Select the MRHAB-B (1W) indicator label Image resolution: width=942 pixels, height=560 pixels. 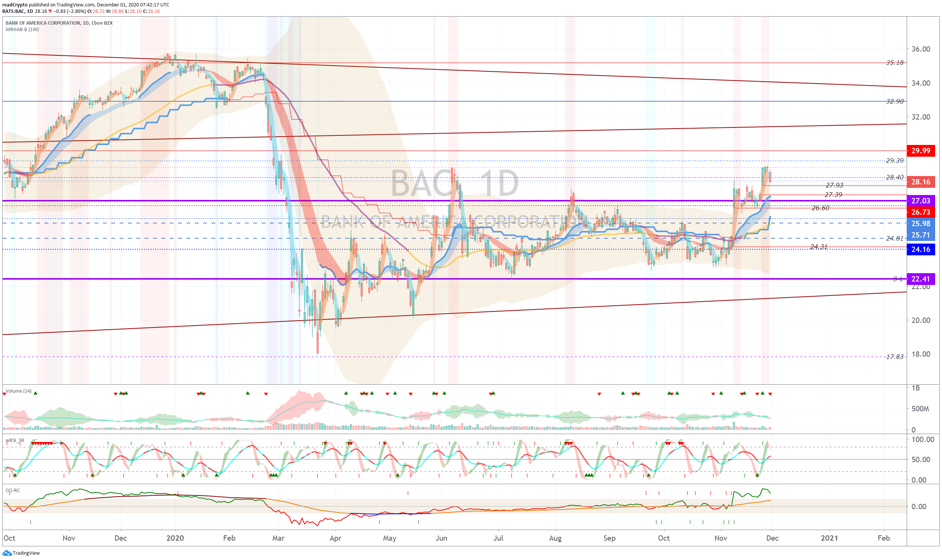point(22,30)
